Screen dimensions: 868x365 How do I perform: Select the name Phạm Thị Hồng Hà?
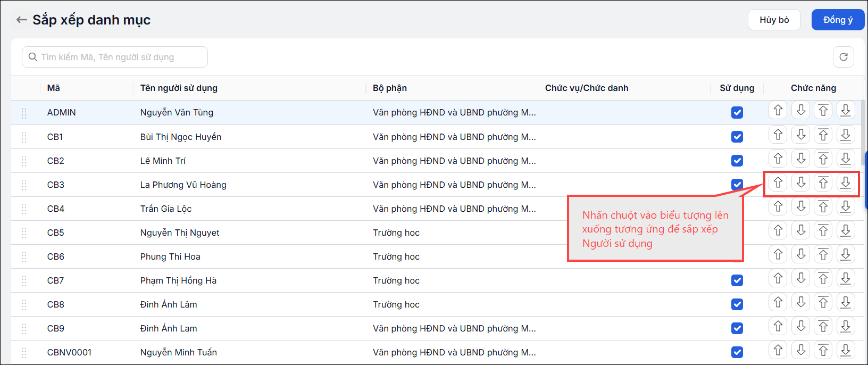click(x=178, y=280)
